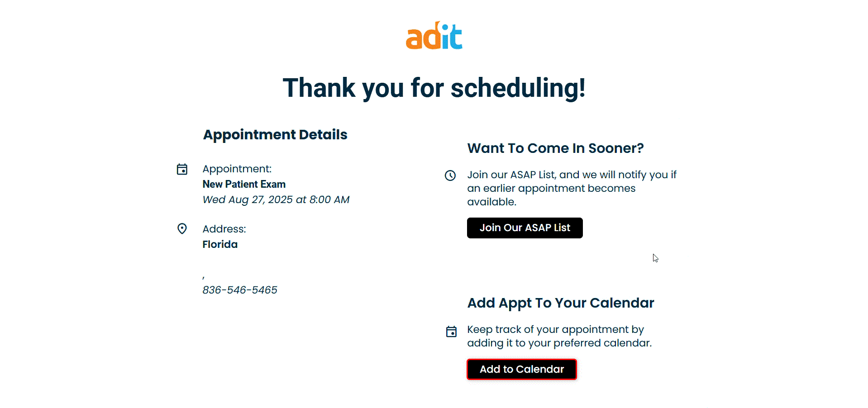The image size is (868, 408).
Task: Click the location pin icon beside Address
Action: 182,229
